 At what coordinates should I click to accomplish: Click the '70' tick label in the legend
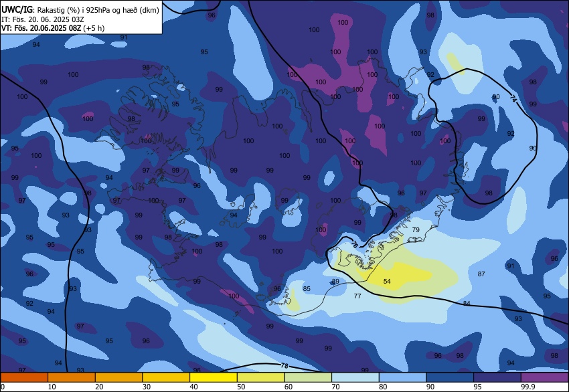[x=335, y=387]
